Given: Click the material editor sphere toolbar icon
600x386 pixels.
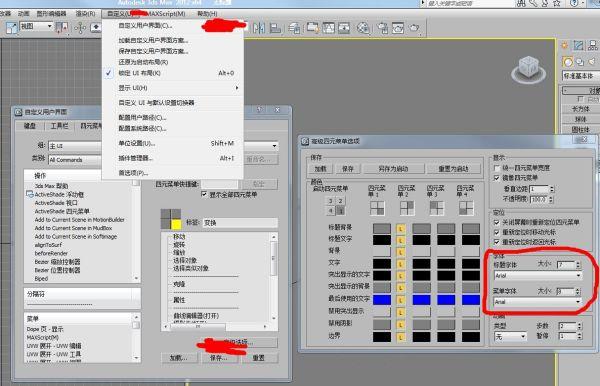Looking at the screenshot, I should 363,28.
